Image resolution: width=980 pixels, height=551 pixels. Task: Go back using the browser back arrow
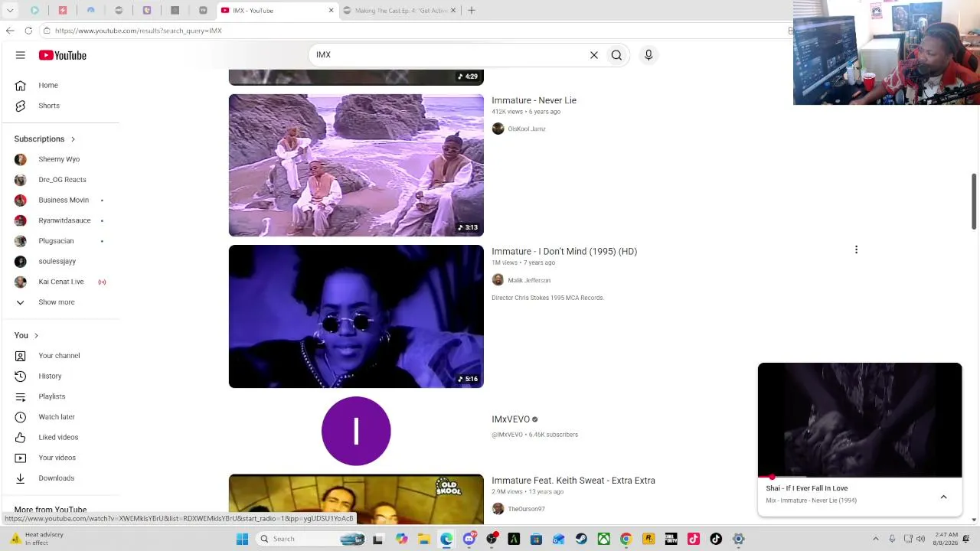10,31
